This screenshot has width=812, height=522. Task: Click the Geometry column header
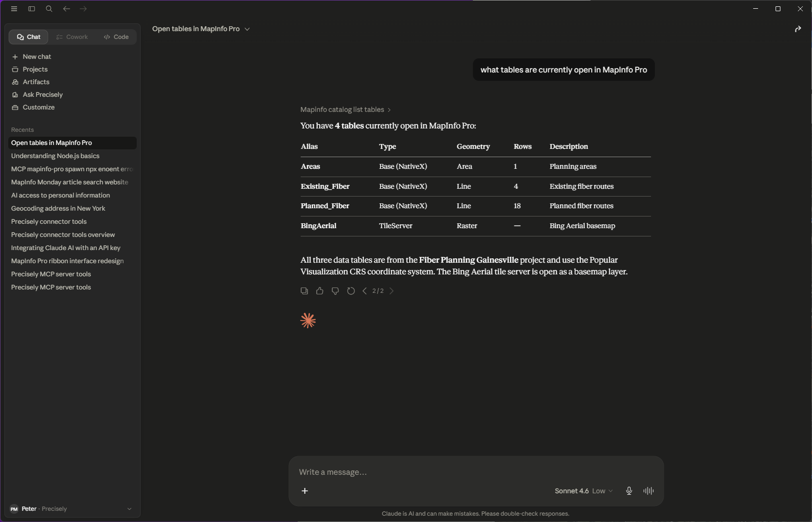(x=473, y=147)
